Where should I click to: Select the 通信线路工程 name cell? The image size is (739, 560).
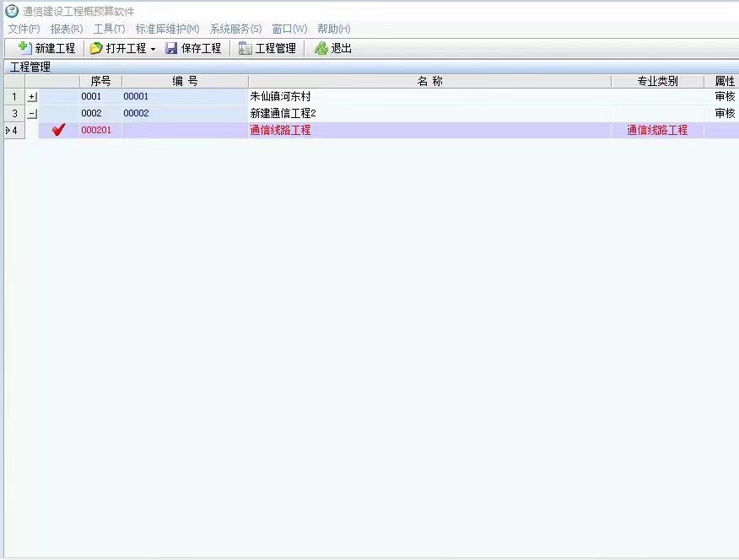[x=280, y=130]
